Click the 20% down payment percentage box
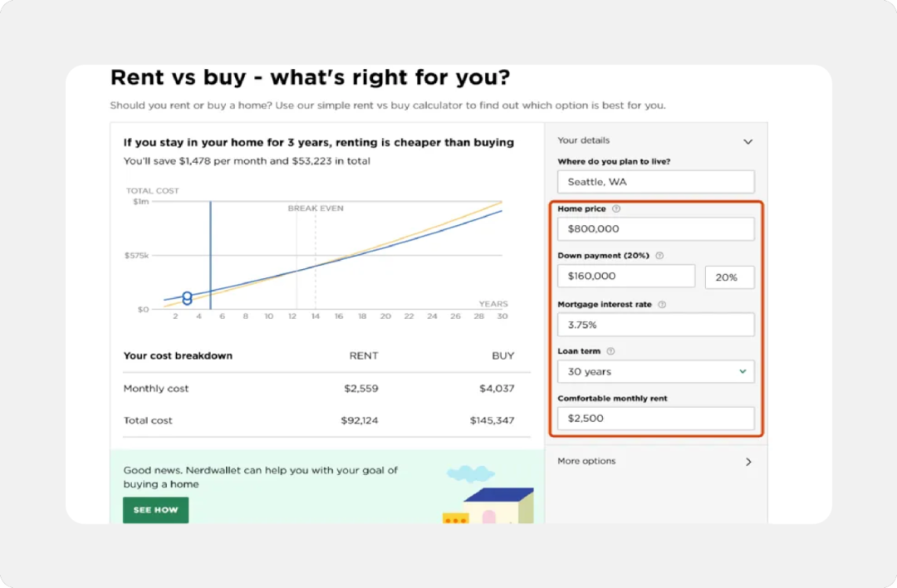The height and width of the screenshot is (588, 897). 729,277
